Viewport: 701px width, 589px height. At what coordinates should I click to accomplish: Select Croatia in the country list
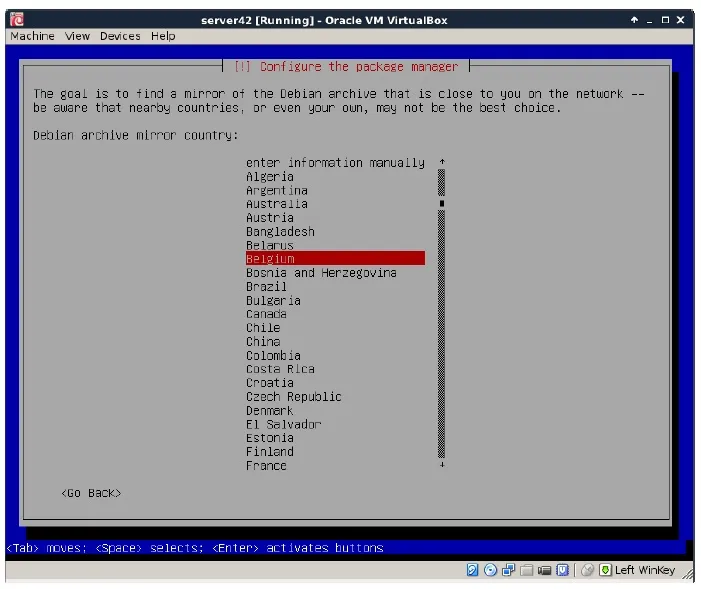pyautogui.click(x=335, y=383)
